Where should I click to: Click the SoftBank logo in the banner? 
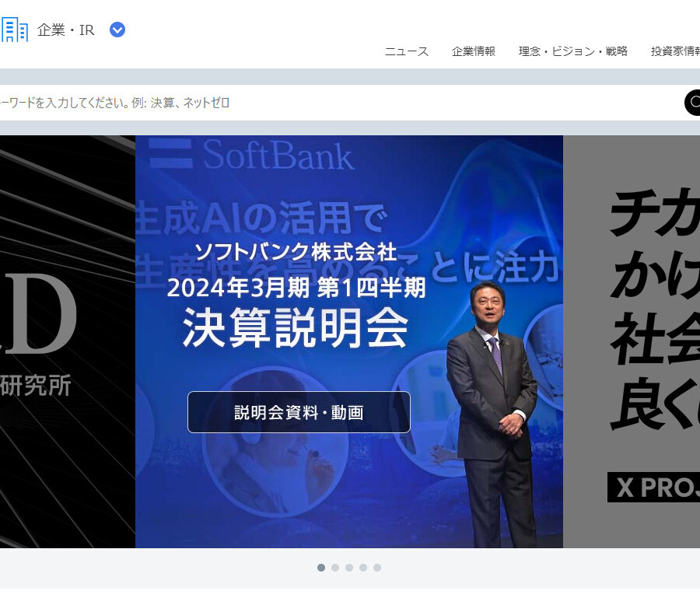pos(251,155)
